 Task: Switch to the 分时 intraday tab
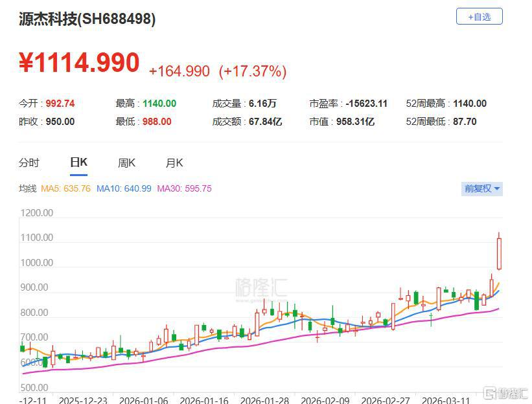[27, 163]
